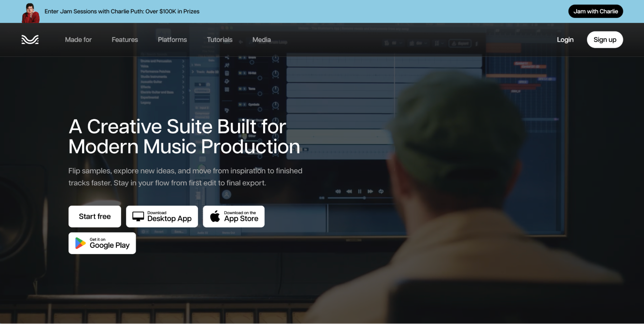Download from the Apple App Store

coord(234,217)
